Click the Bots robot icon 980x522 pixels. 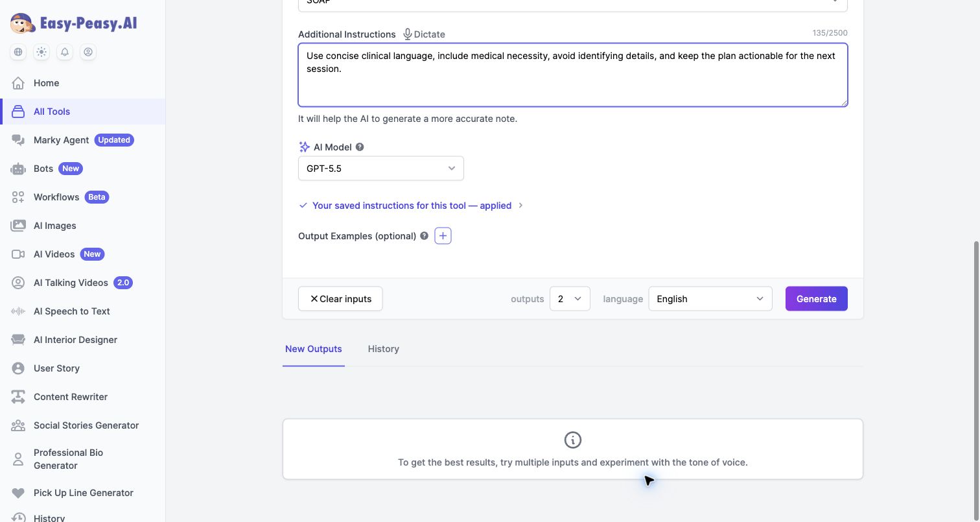(x=18, y=169)
